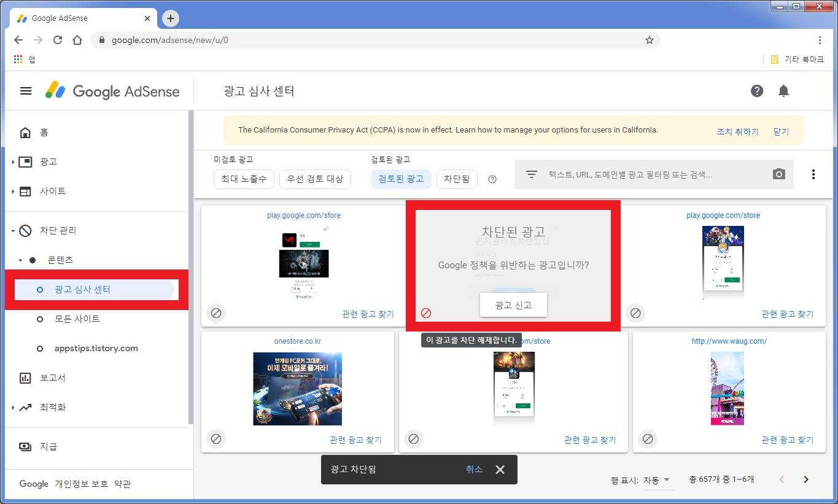Viewport: 838px width, 504px height.
Task: Select 차단됨 filter chip
Action: pyautogui.click(x=457, y=179)
